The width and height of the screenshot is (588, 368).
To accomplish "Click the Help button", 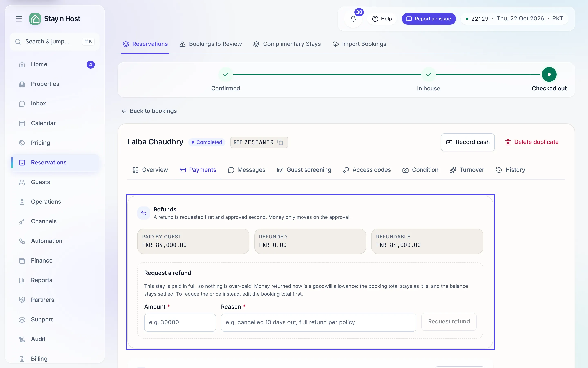I will click(x=382, y=19).
